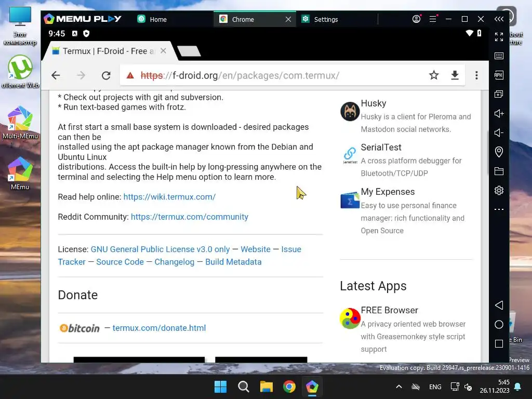Show more sidebar tools (three dots)
Image resolution: width=532 pixels, height=399 pixels.
coord(499,209)
